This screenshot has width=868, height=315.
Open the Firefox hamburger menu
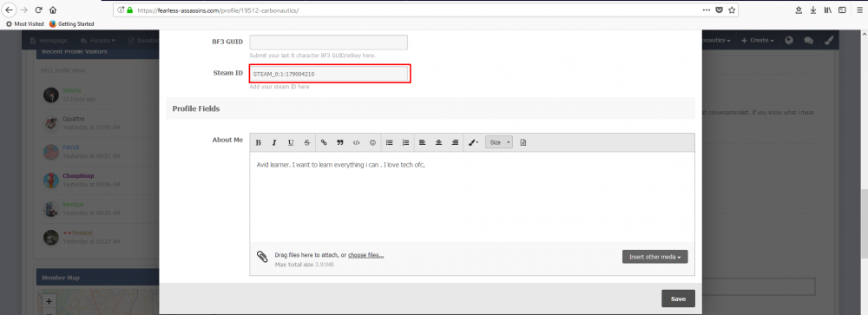click(859, 10)
